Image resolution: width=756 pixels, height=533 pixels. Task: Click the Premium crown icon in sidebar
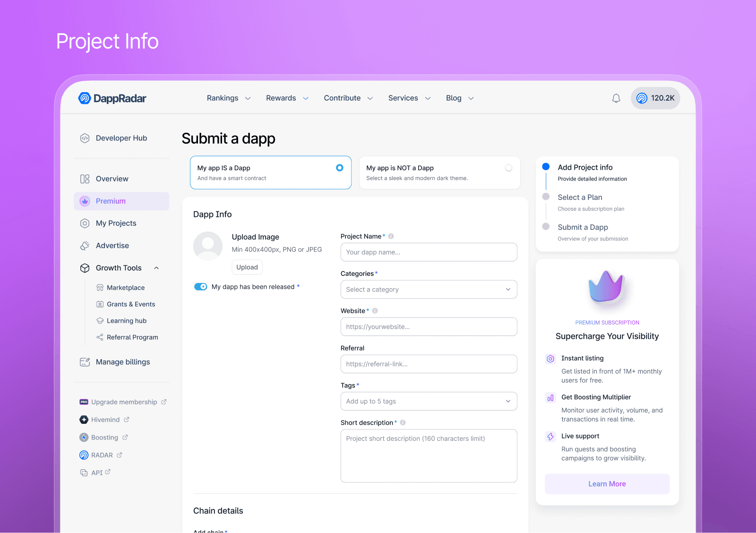[85, 201]
